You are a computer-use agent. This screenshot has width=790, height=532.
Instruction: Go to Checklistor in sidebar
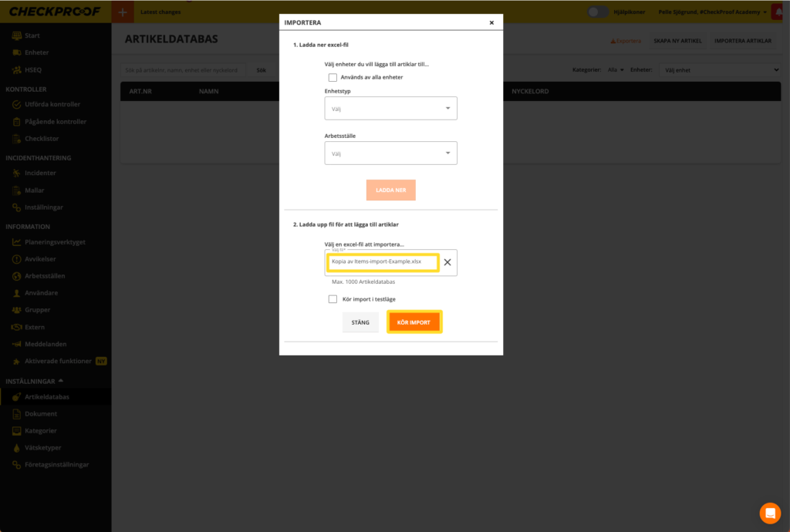pos(42,139)
